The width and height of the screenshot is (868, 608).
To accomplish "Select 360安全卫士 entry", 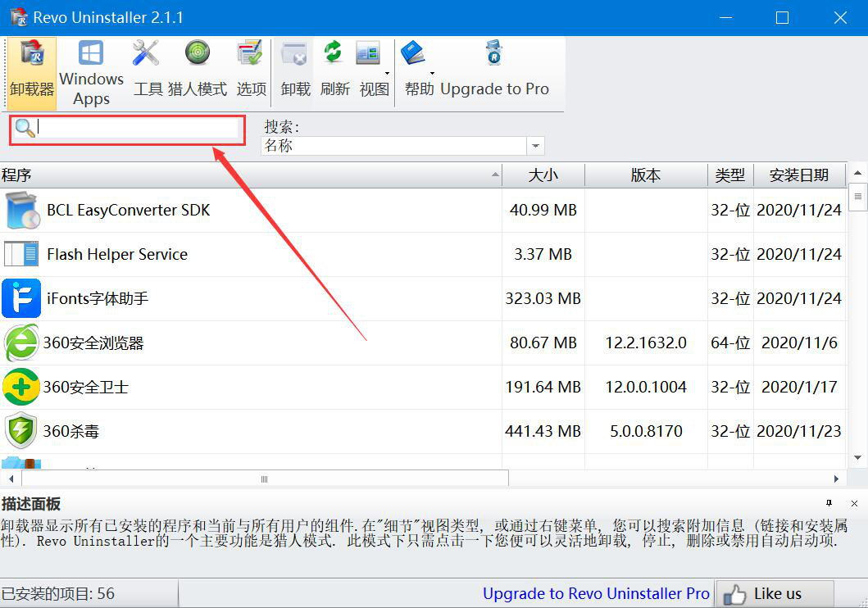I will 86,388.
